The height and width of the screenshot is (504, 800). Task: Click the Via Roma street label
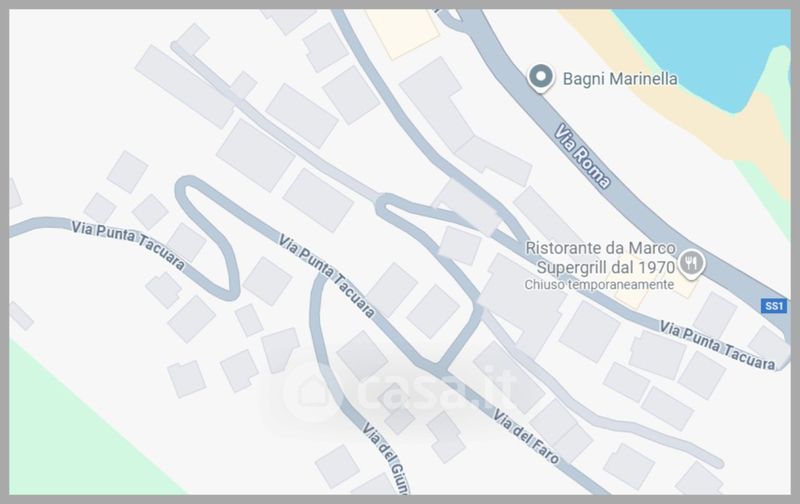click(x=582, y=156)
